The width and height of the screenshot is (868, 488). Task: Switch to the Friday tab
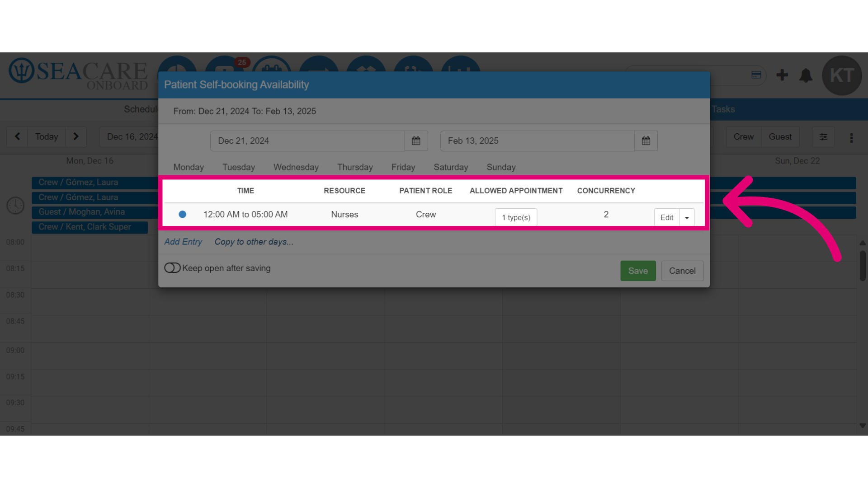tap(403, 167)
